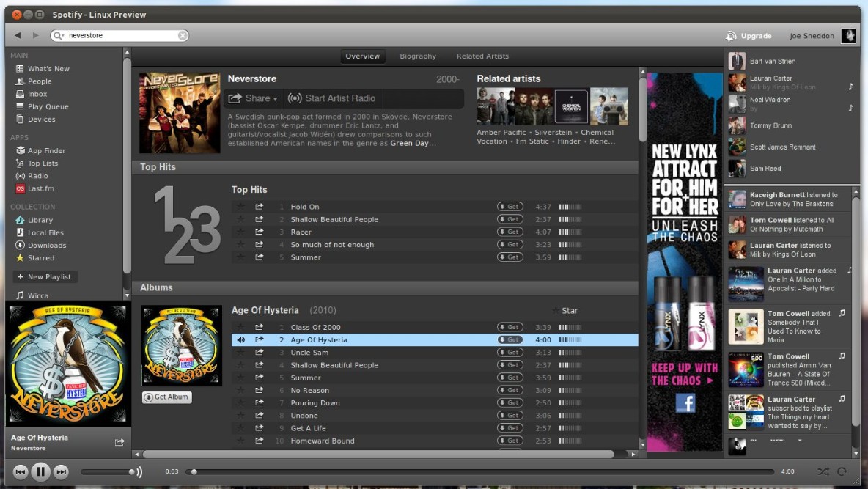Share the No Reason track

click(x=259, y=391)
